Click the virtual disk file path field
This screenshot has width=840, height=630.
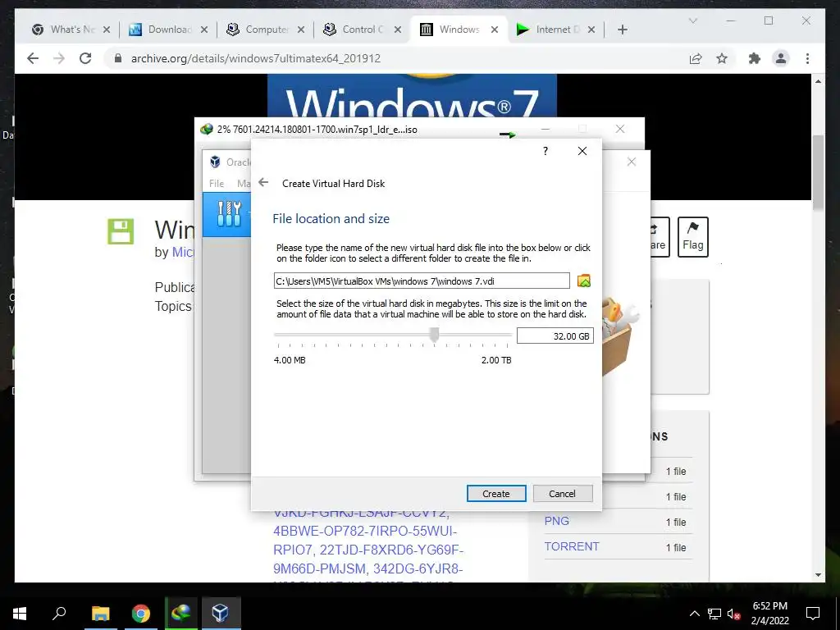(x=422, y=281)
